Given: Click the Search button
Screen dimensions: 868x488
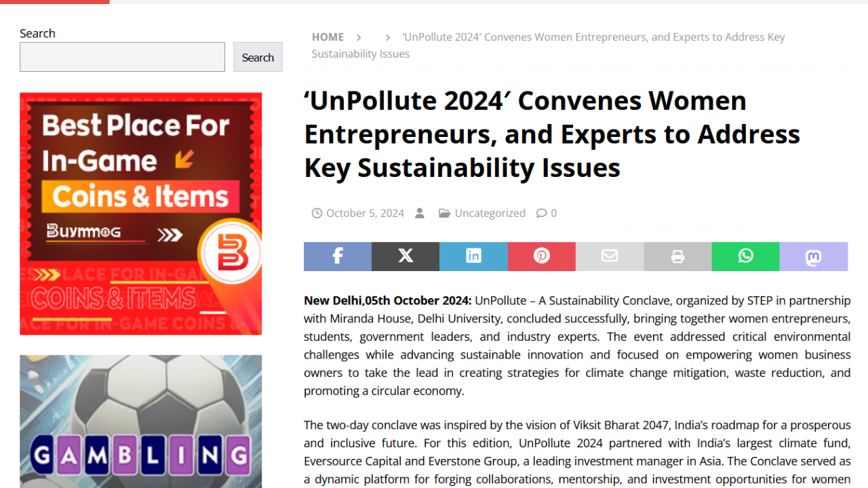Looking at the screenshot, I should tap(258, 58).
